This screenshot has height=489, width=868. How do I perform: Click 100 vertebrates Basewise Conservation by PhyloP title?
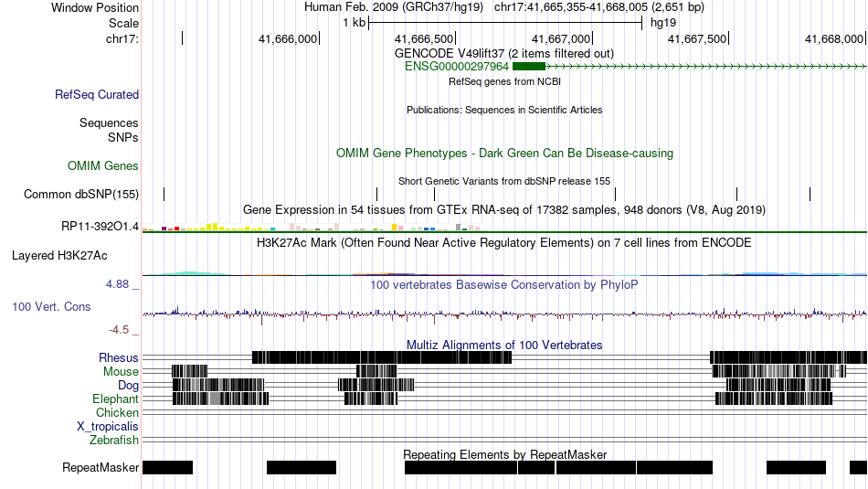[x=504, y=284]
